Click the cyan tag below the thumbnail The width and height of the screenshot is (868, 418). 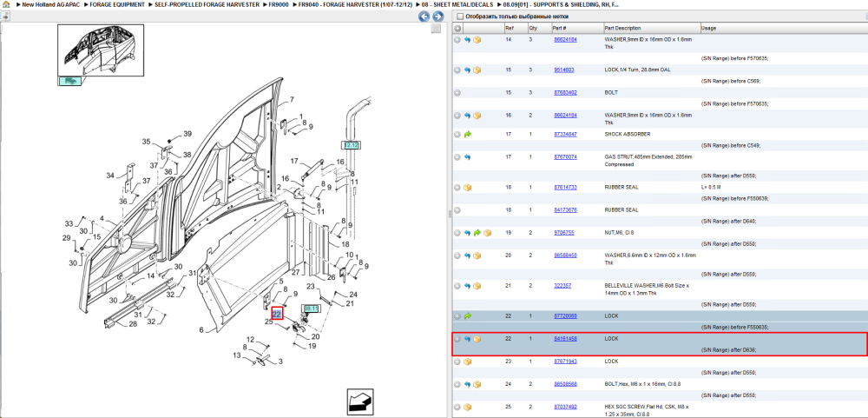click(x=69, y=81)
